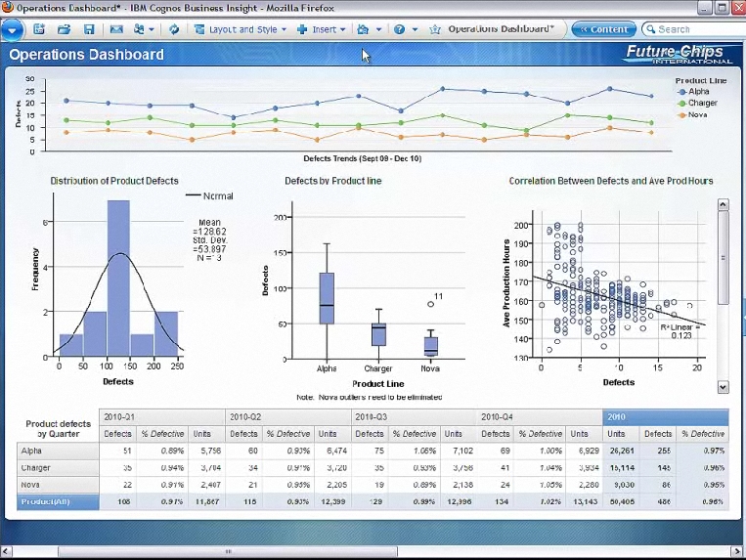Save the dashboard with the floppy icon
The height and width of the screenshot is (560, 746).
[89, 29]
